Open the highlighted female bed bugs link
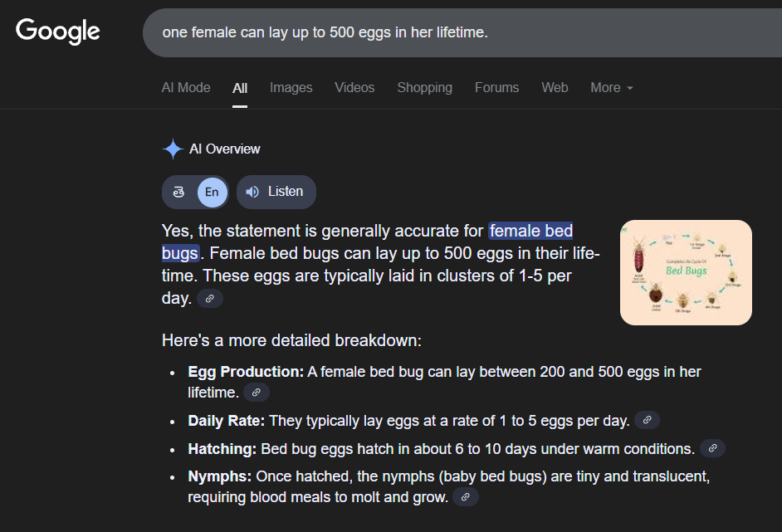The image size is (782, 532). 530,231
